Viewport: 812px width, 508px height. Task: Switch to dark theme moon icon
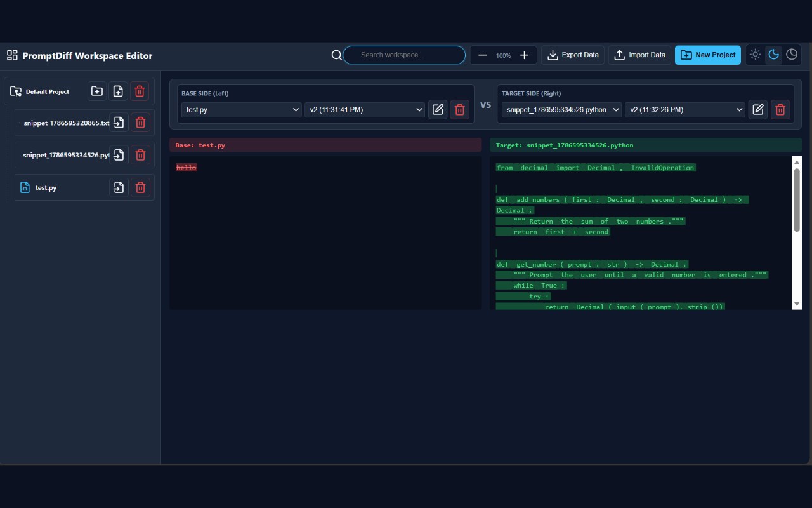click(x=773, y=55)
